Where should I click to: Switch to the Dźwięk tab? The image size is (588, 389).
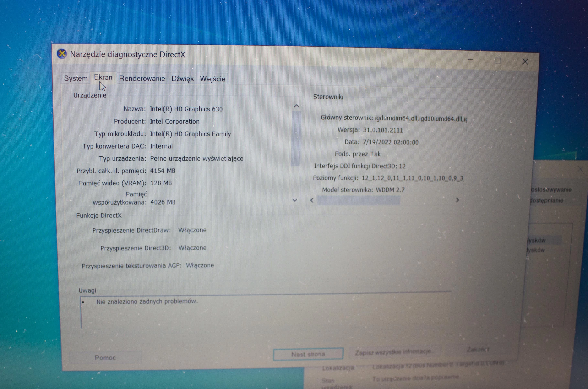182,79
